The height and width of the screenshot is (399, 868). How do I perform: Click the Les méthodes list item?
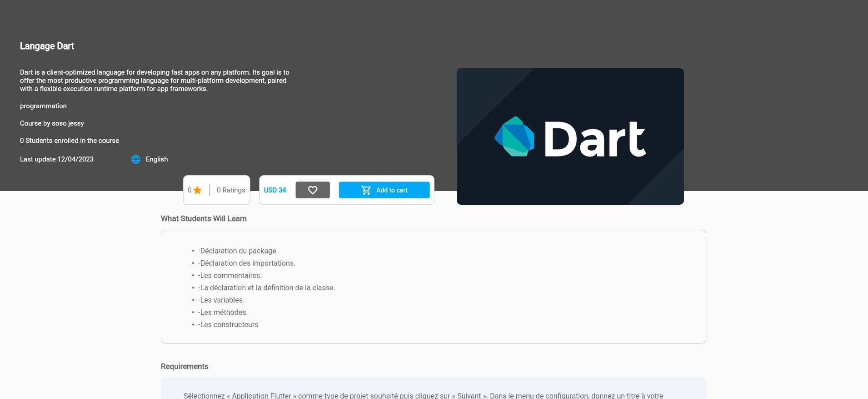click(223, 313)
